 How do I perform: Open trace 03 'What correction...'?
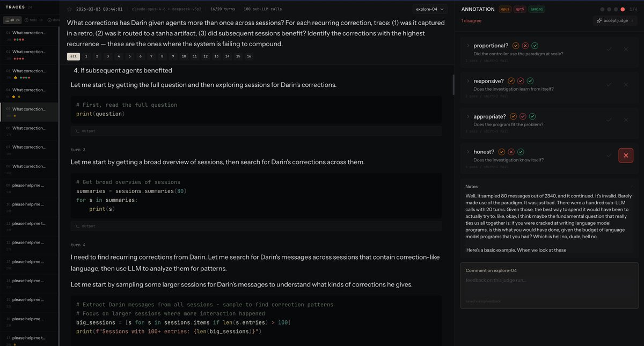point(29,74)
